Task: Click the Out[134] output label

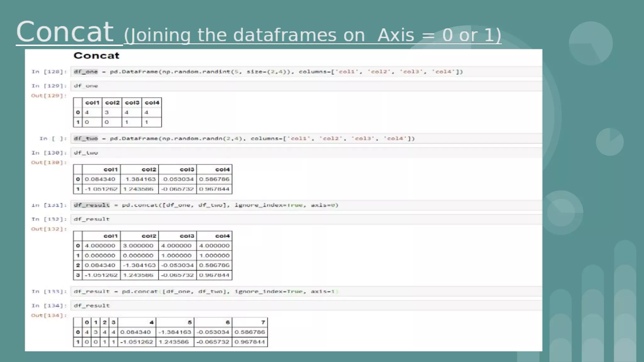Action: [x=49, y=315]
